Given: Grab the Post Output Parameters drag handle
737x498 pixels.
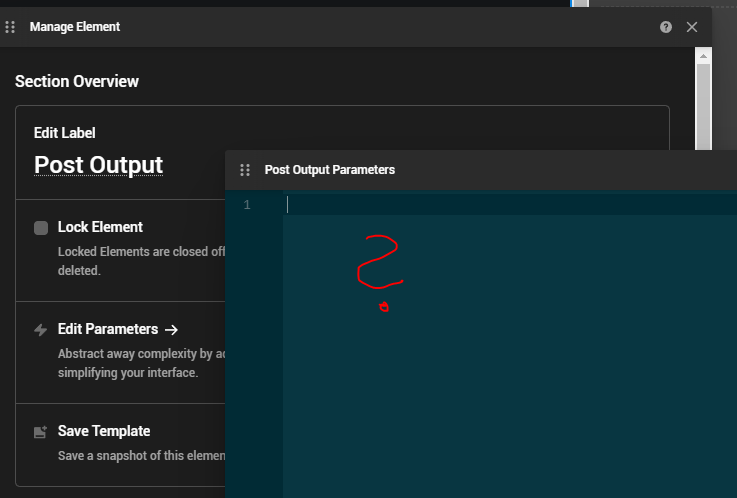Looking at the screenshot, I should (x=245, y=170).
